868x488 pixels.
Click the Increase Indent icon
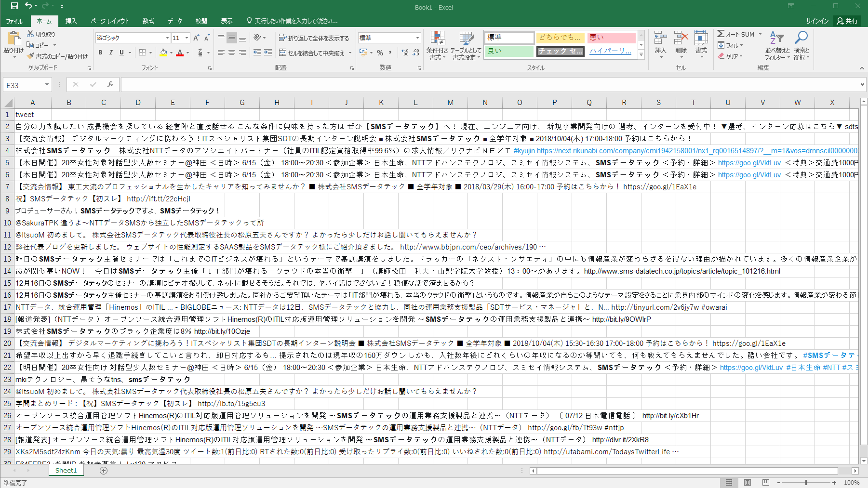pyautogui.click(x=268, y=53)
